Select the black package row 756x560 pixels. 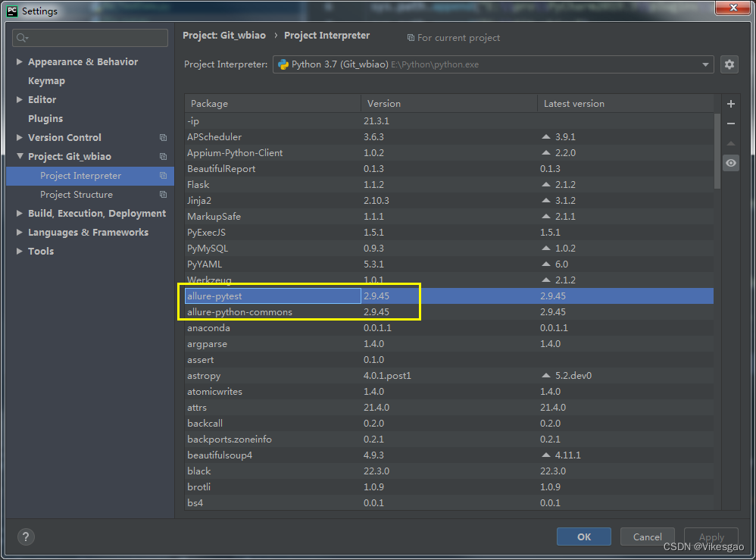click(x=449, y=471)
